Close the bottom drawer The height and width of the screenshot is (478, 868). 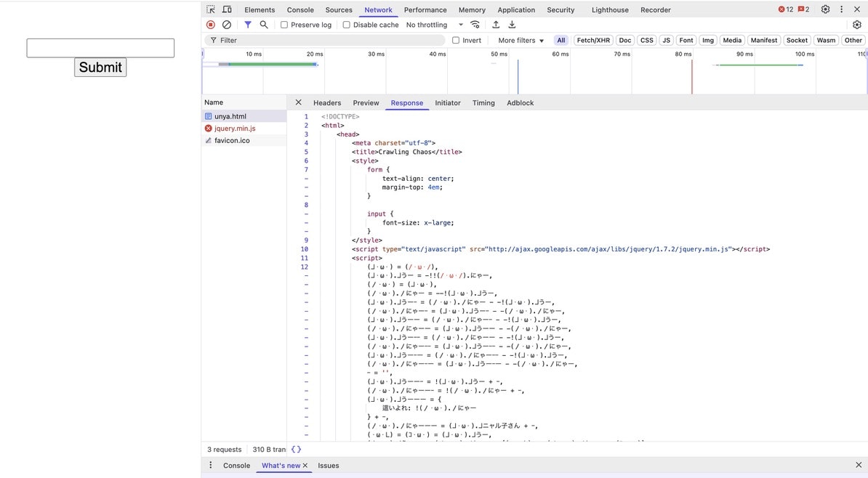pos(859,465)
